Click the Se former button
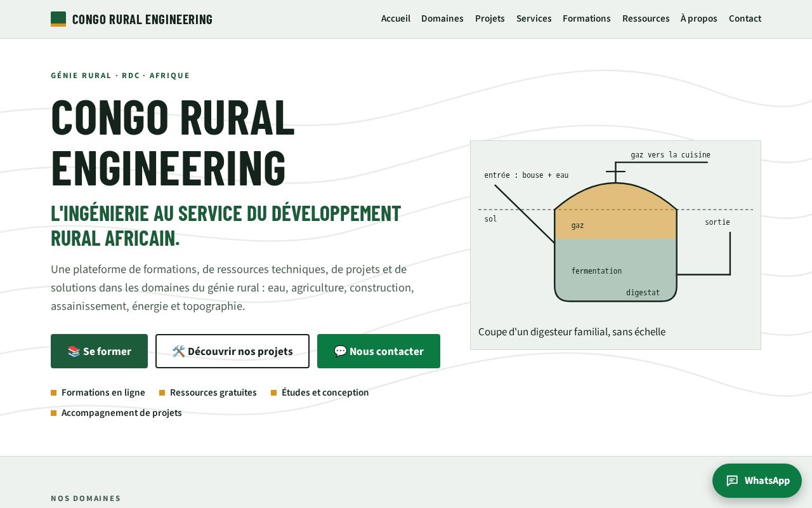 point(99,351)
